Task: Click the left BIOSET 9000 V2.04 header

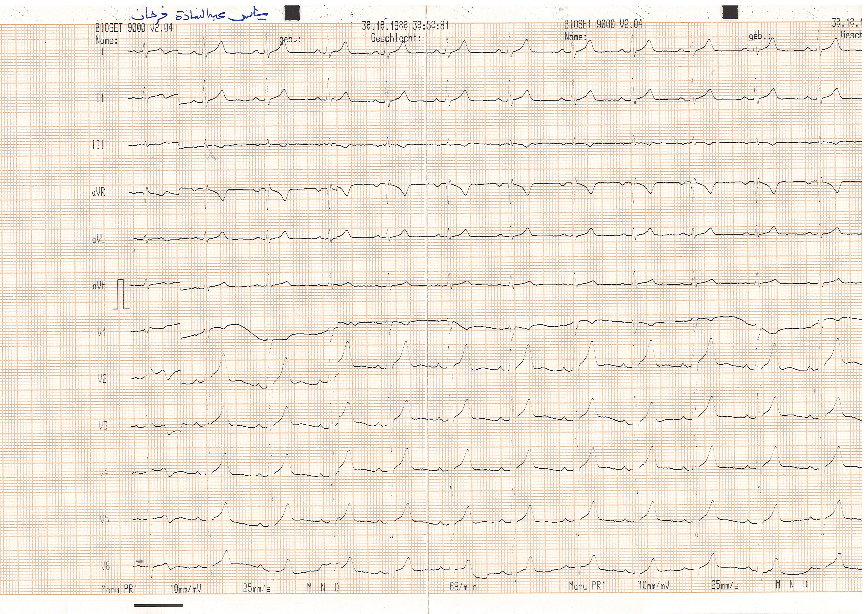Action: (x=134, y=28)
